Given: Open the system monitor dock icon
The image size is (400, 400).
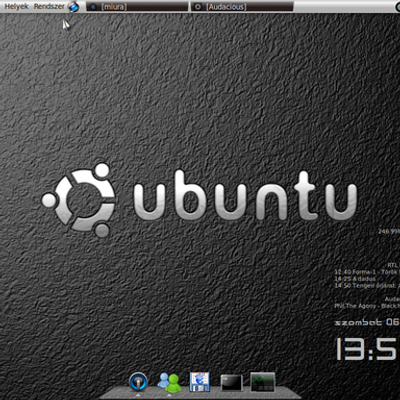Looking at the screenshot, I should (263, 382).
